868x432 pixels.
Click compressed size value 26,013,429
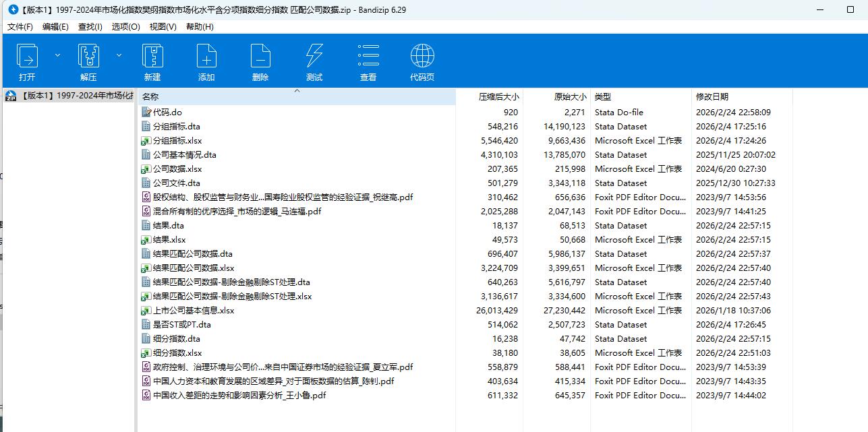[x=496, y=311]
